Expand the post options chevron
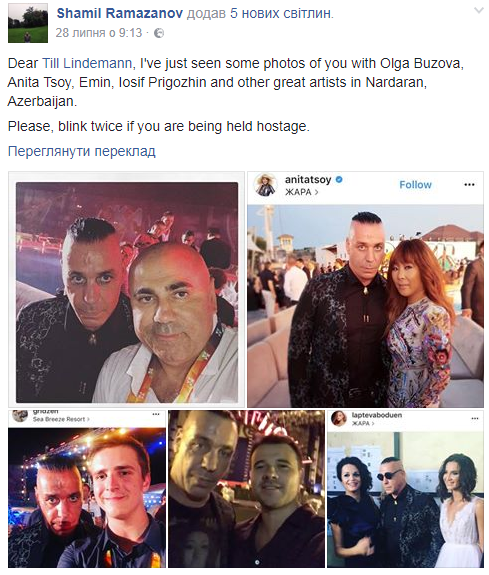The width and height of the screenshot is (489, 575). (479, 10)
